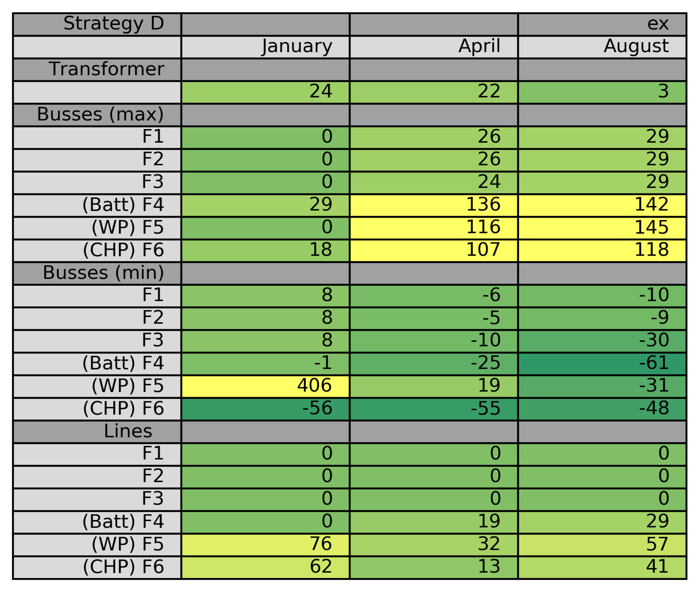Select the dark green -61 cell
This screenshot has width=700, height=590.
tap(602, 364)
